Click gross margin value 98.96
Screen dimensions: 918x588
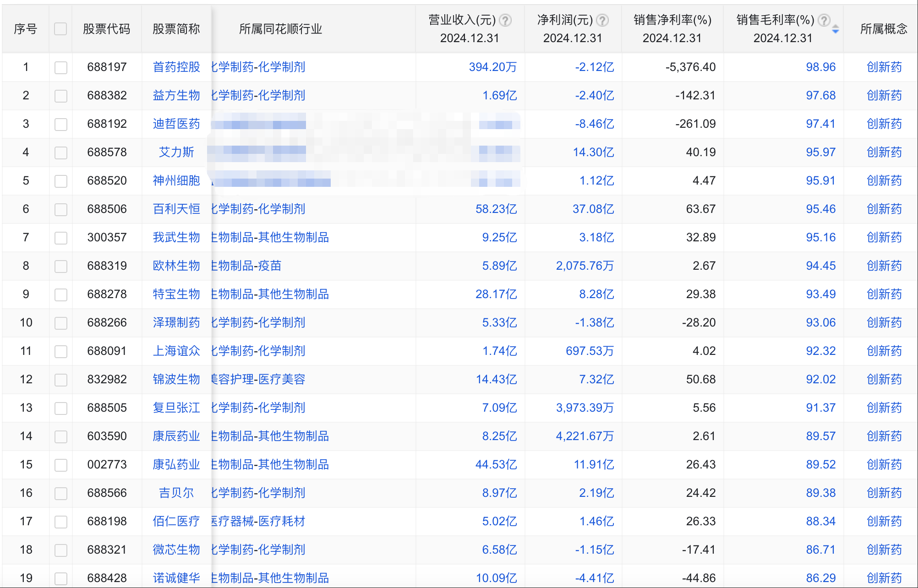point(821,67)
